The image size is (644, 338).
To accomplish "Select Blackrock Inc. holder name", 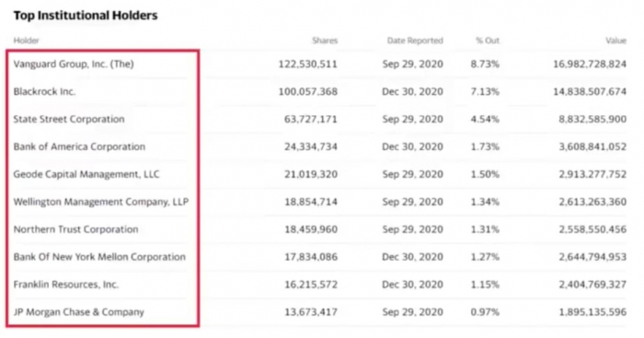I will click(x=44, y=92).
